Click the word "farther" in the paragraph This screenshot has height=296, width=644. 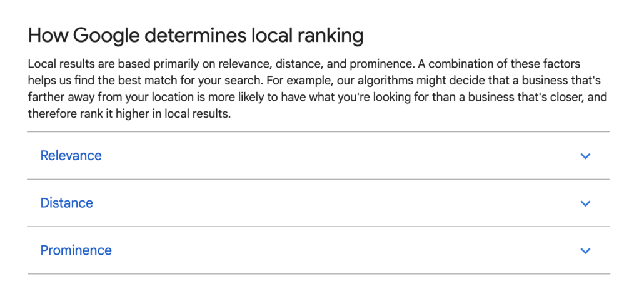point(46,98)
